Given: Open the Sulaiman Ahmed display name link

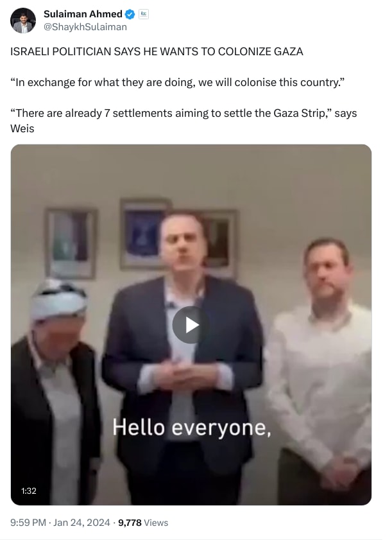Looking at the screenshot, I should (83, 13).
